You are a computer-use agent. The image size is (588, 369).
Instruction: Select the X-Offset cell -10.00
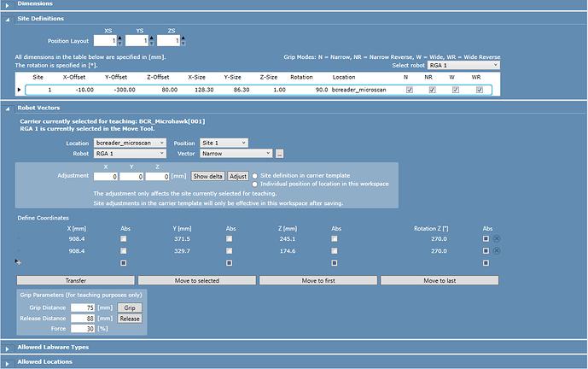pos(84,90)
